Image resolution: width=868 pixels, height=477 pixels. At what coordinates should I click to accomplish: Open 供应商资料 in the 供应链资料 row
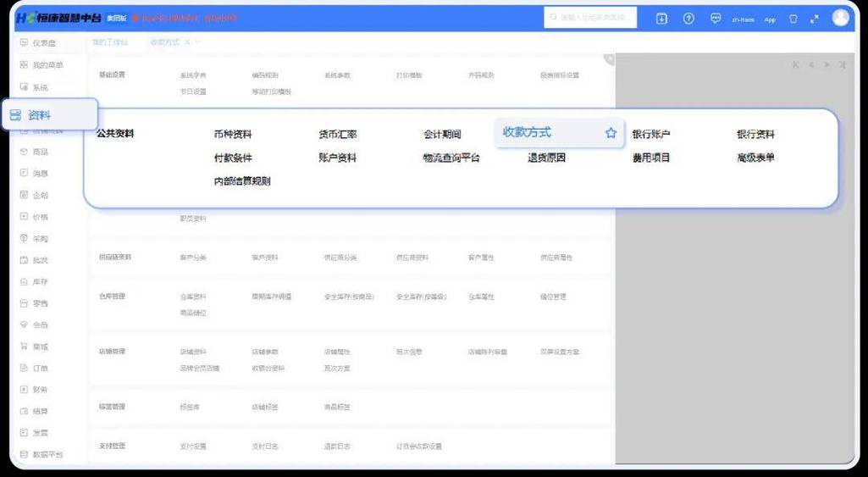412,258
